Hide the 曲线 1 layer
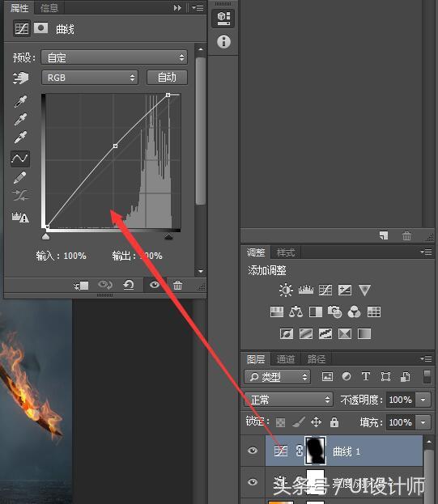 coord(253,451)
